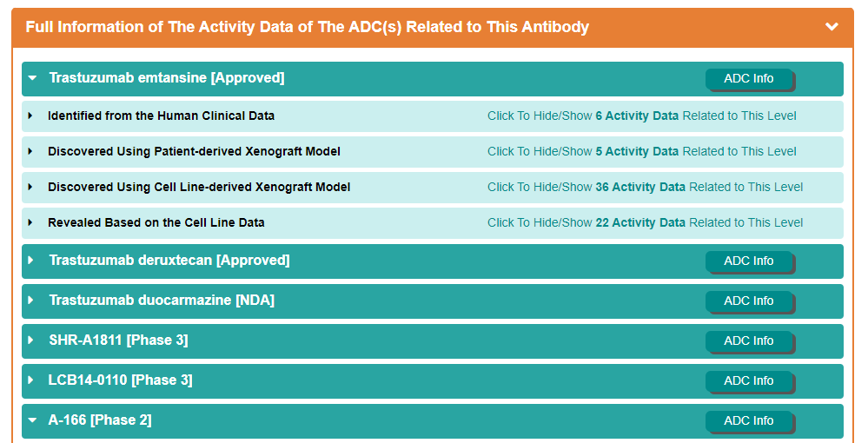Expand Cell Line-derived Xenograft Model row arrow

(30, 187)
